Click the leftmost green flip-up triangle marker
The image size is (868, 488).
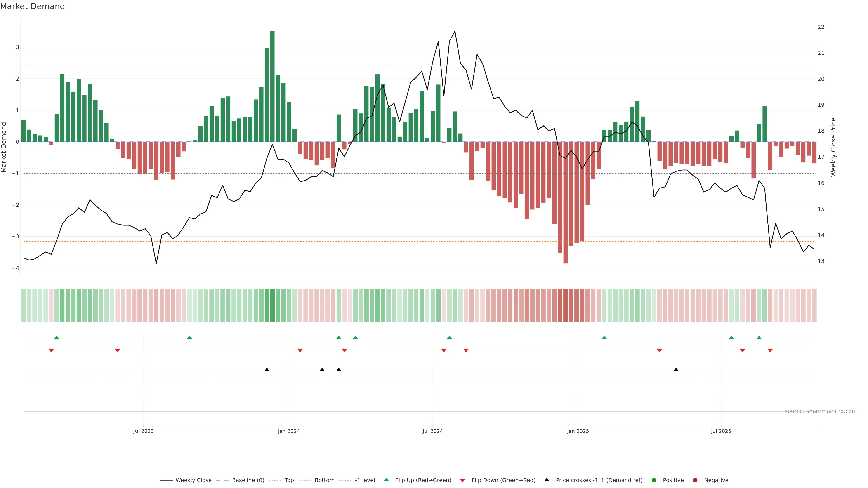pos(57,338)
